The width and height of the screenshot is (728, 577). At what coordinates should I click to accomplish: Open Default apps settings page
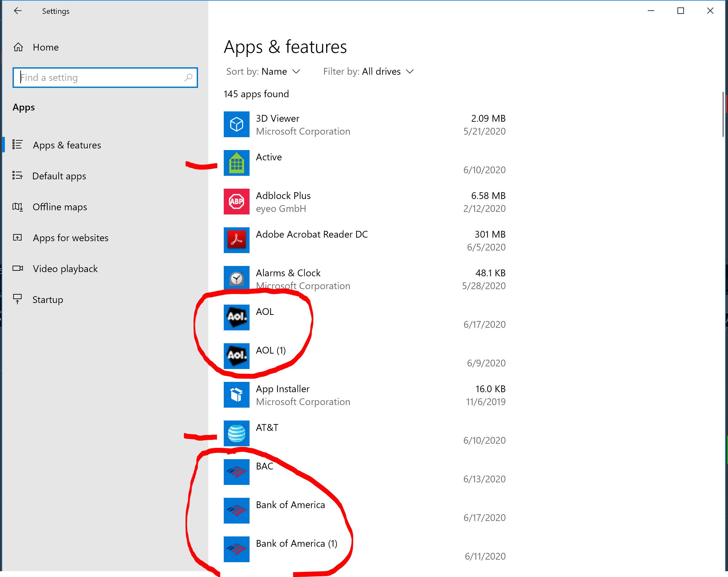(59, 176)
